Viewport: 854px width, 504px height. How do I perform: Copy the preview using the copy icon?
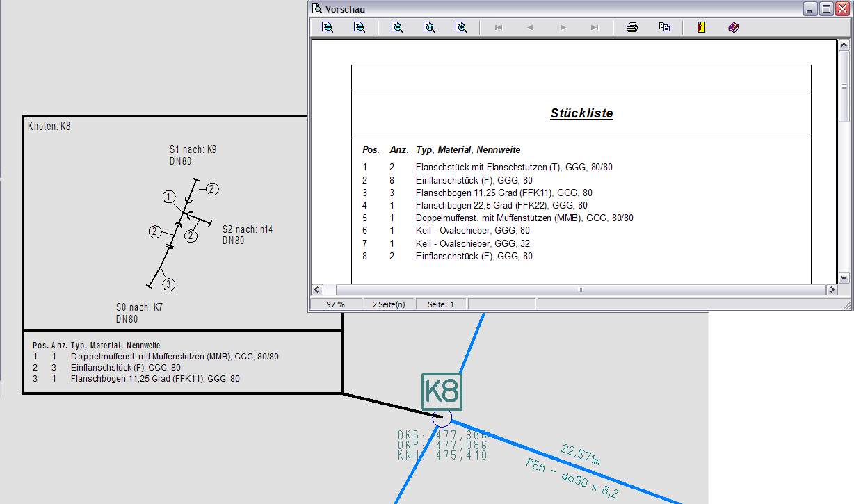pyautogui.click(x=665, y=27)
